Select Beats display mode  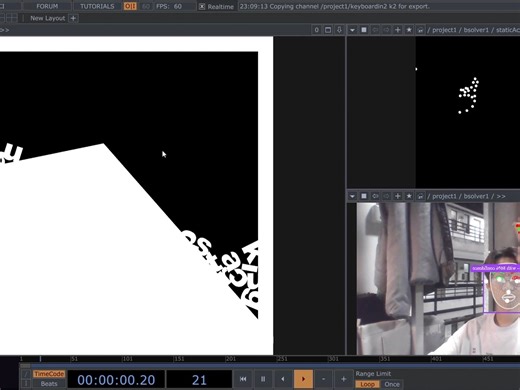click(49, 384)
